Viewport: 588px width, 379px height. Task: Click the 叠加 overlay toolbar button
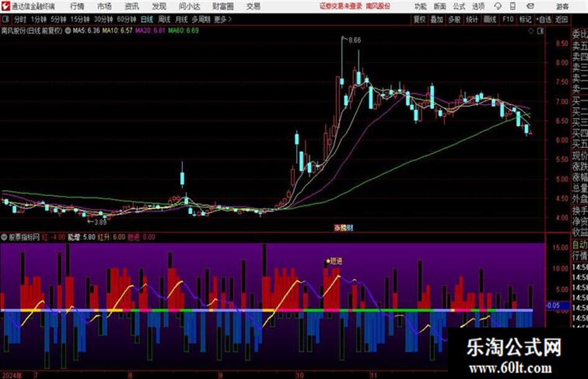(437, 19)
